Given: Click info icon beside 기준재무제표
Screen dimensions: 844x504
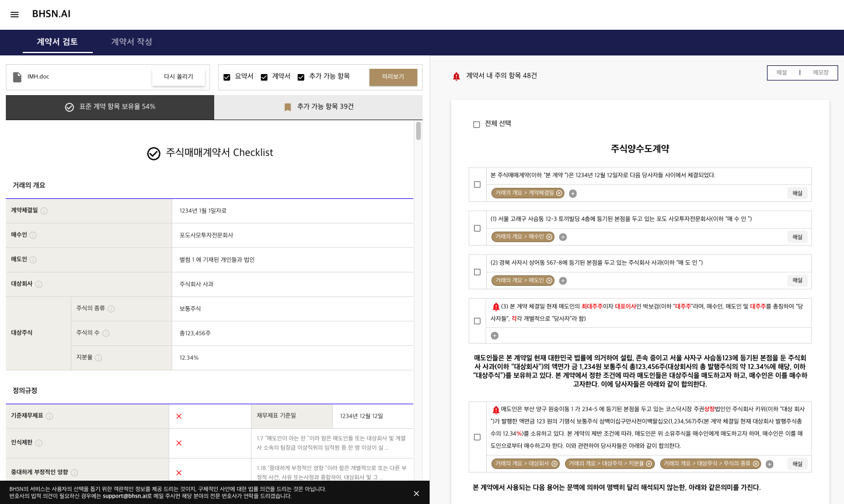Looking at the screenshot, I should click(50, 416).
